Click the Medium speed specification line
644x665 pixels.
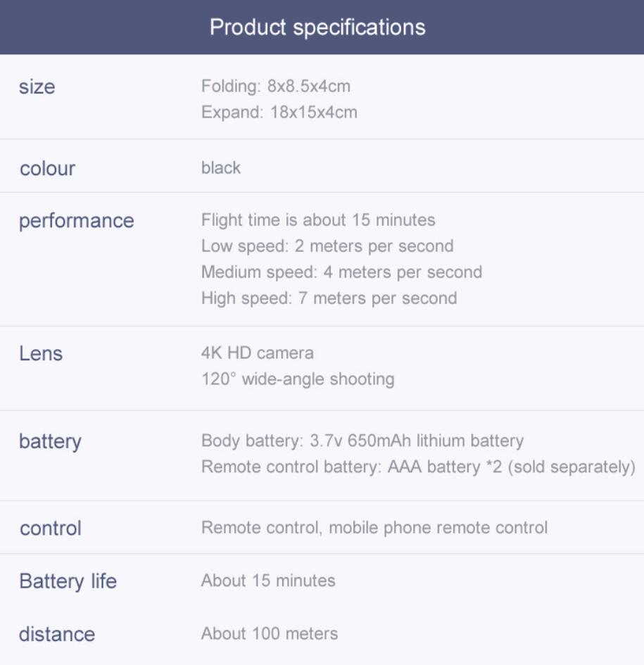click(x=341, y=272)
